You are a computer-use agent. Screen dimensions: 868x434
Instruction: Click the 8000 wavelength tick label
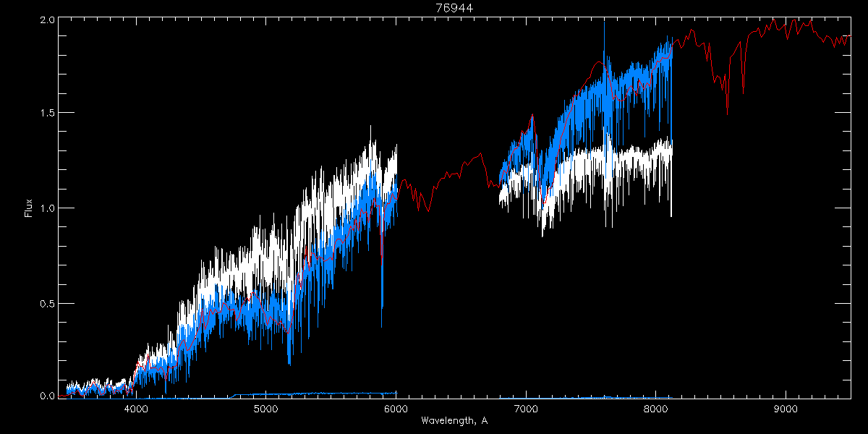(x=655, y=409)
